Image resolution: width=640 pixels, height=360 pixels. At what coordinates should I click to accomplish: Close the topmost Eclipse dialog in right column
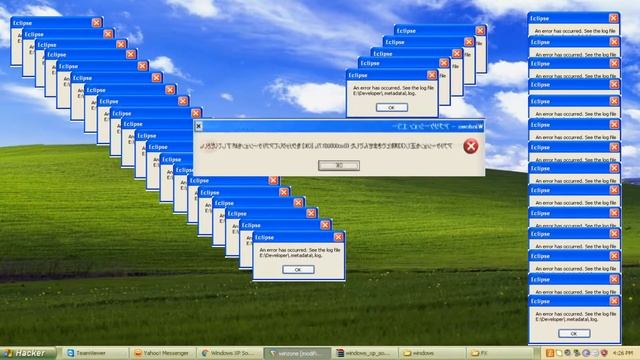coord(613,18)
